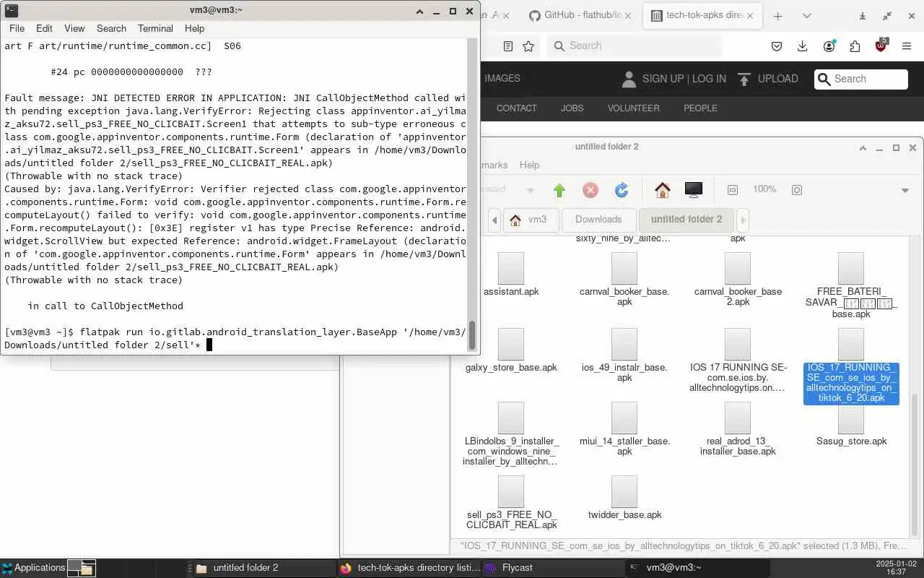924x578 pixels.
Task: Expand the view mode dropdown at toolbar right
Action: 905,191
